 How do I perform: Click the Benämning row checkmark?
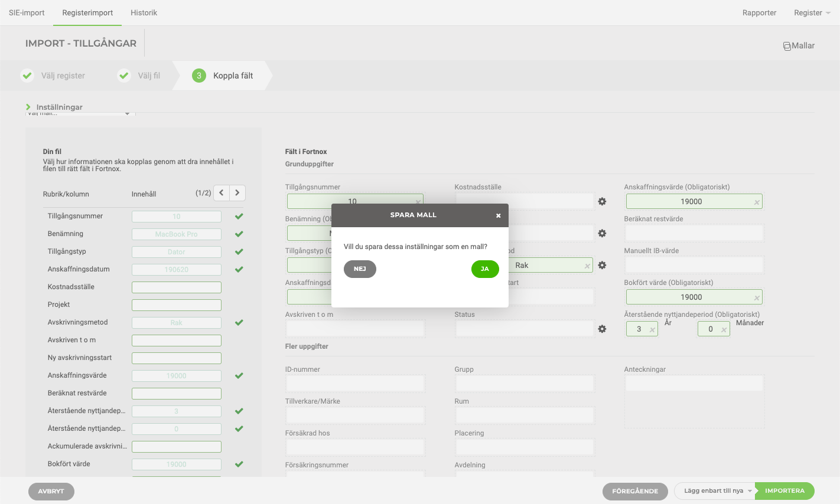pos(239,234)
